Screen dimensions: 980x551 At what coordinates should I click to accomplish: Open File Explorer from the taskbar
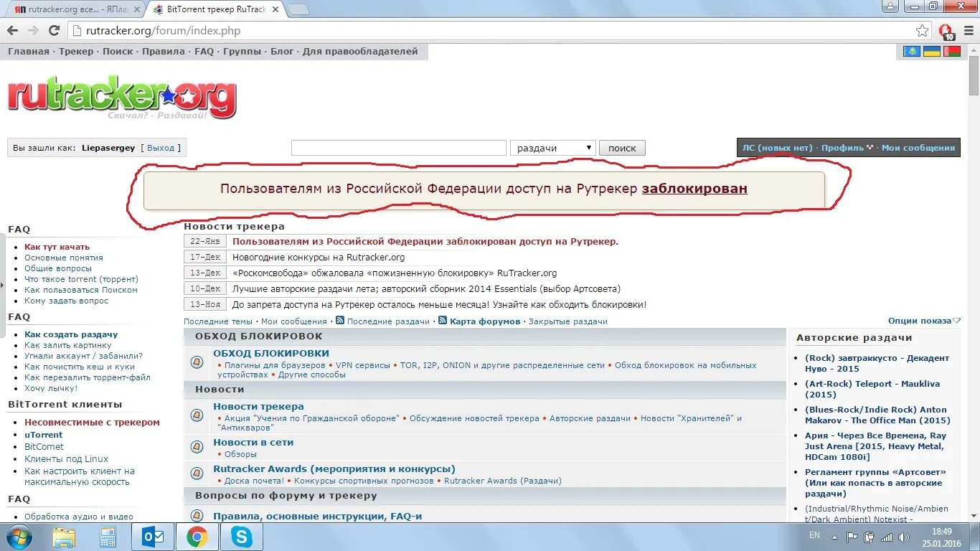pyautogui.click(x=64, y=537)
